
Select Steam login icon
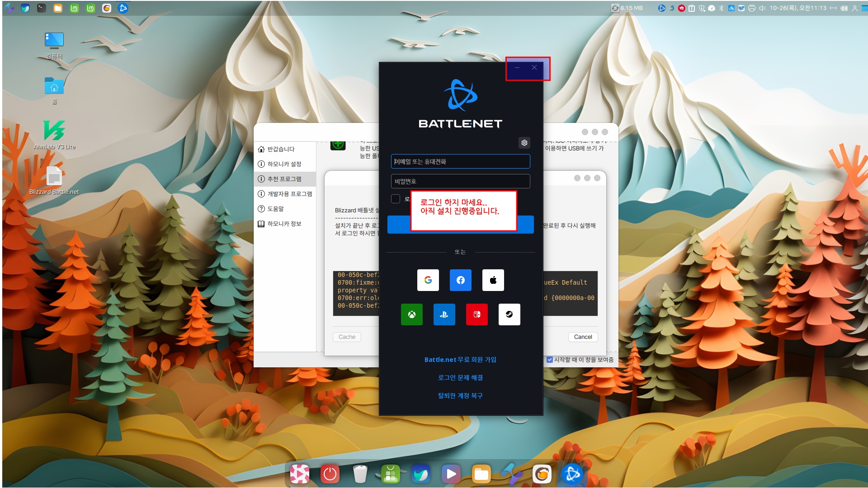509,314
